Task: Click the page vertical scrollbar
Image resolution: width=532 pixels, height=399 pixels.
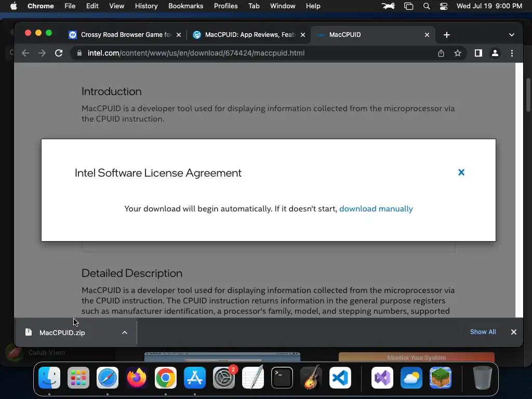Action: click(519, 190)
